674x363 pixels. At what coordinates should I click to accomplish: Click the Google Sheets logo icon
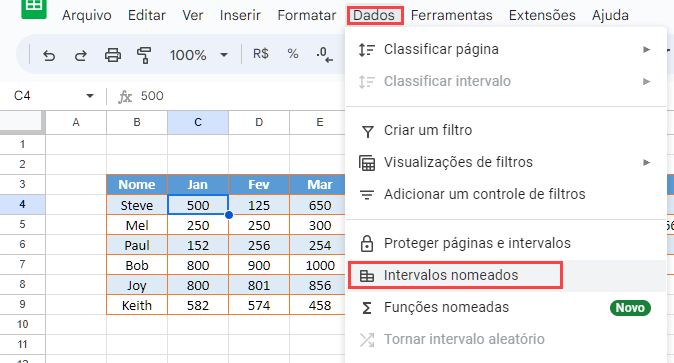pyautogui.click(x=34, y=9)
